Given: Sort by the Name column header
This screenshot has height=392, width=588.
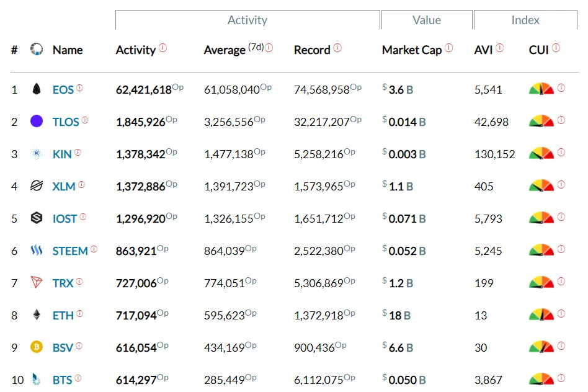Looking at the screenshot, I should [68, 50].
